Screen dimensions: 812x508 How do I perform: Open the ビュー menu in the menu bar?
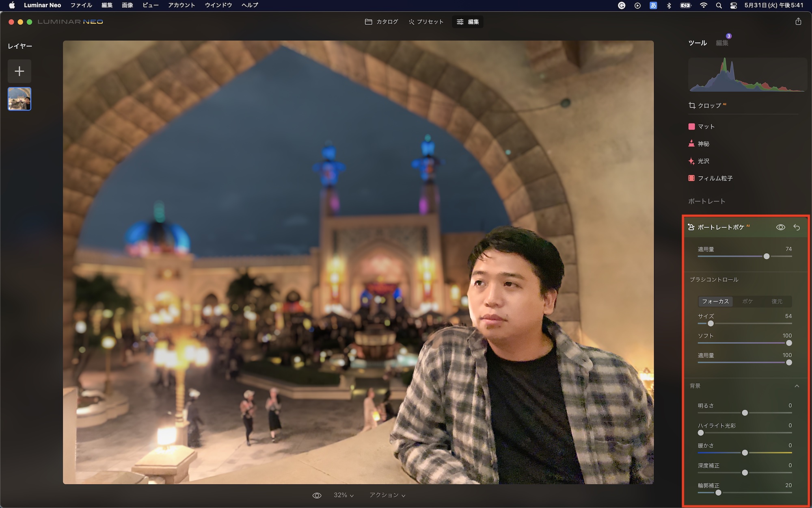point(150,5)
